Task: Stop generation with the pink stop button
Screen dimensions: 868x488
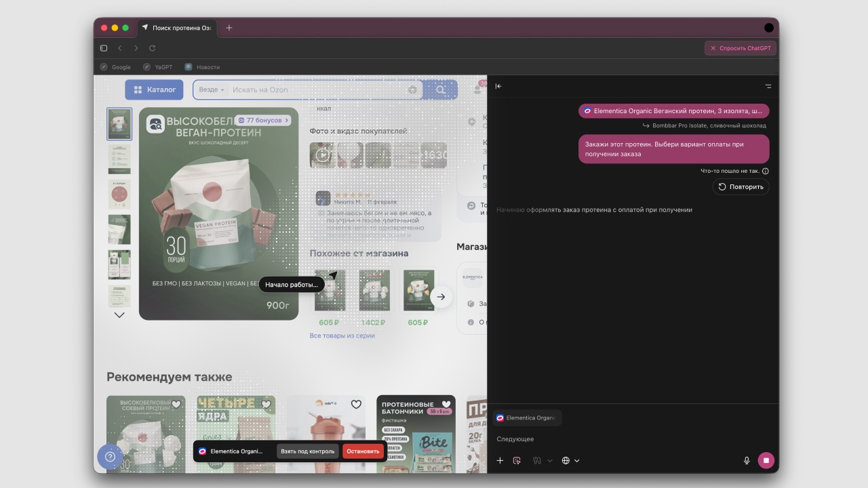Action: point(766,460)
